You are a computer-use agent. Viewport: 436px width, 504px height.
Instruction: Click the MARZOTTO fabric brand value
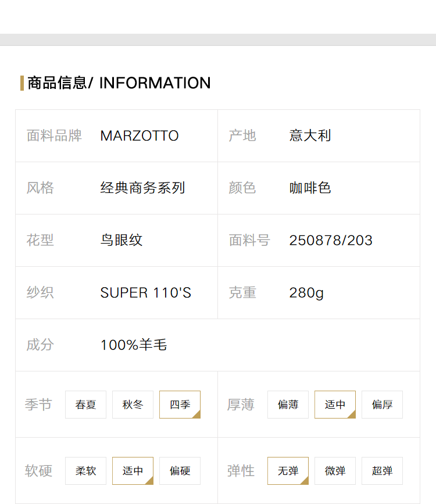(x=140, y=136)
